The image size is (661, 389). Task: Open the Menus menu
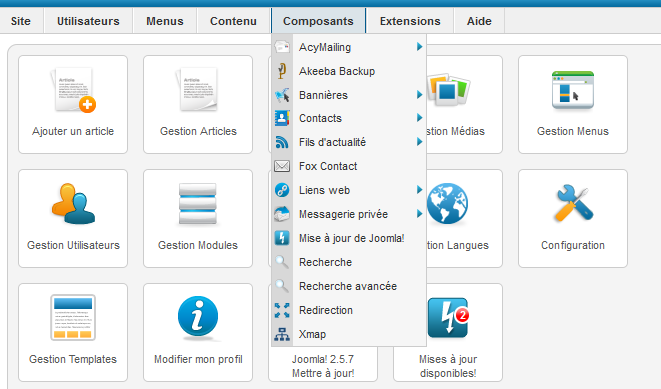tap(165, 21)
